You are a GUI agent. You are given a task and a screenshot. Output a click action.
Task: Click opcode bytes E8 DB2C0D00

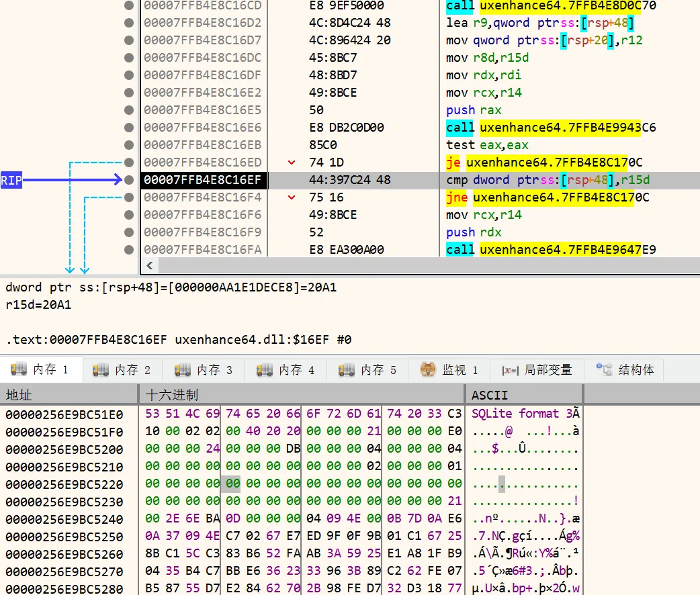(346, 128)
